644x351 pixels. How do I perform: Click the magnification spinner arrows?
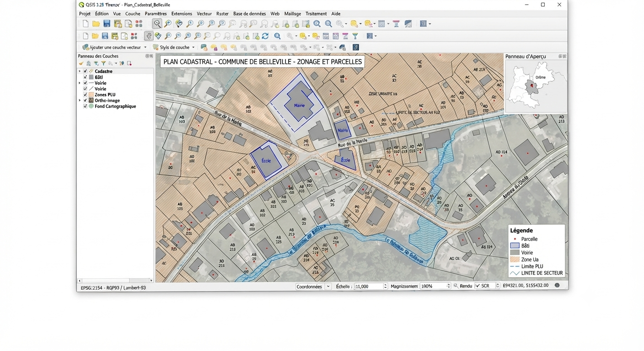448,286
